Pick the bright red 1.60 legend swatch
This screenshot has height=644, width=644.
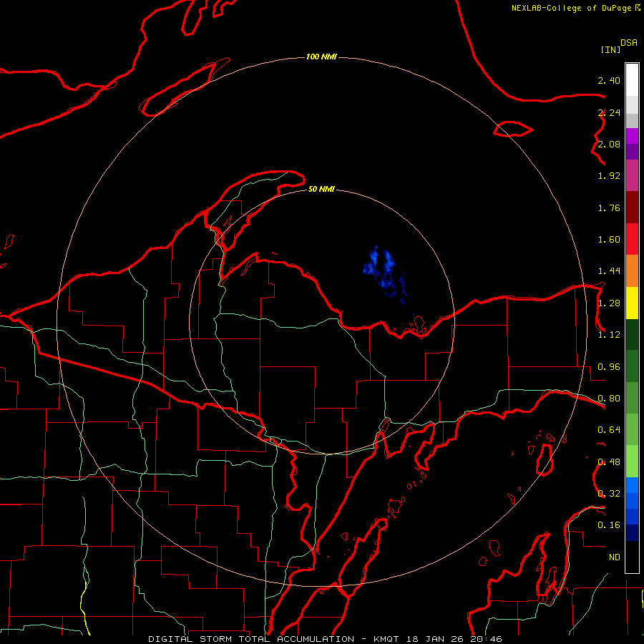tap(632, 239)
